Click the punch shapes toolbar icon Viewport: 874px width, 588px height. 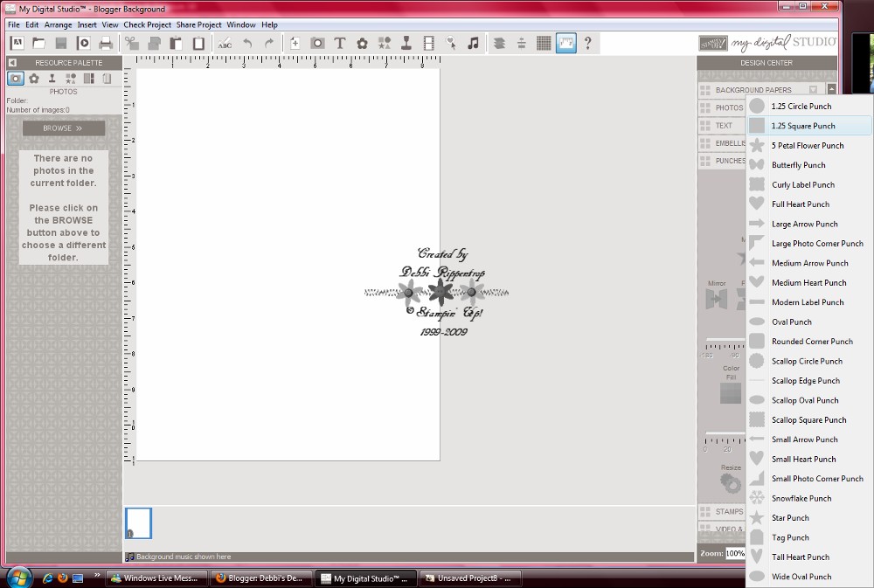coord(384,43)
